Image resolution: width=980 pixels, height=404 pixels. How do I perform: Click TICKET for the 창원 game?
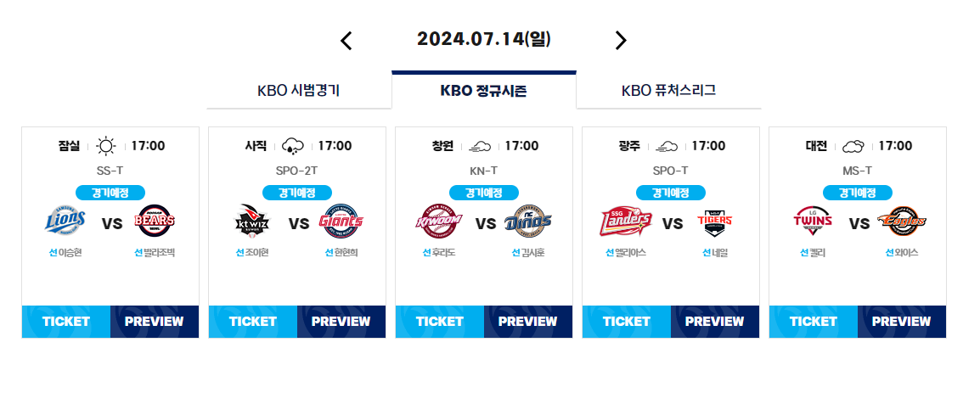[x=440, y=322]
